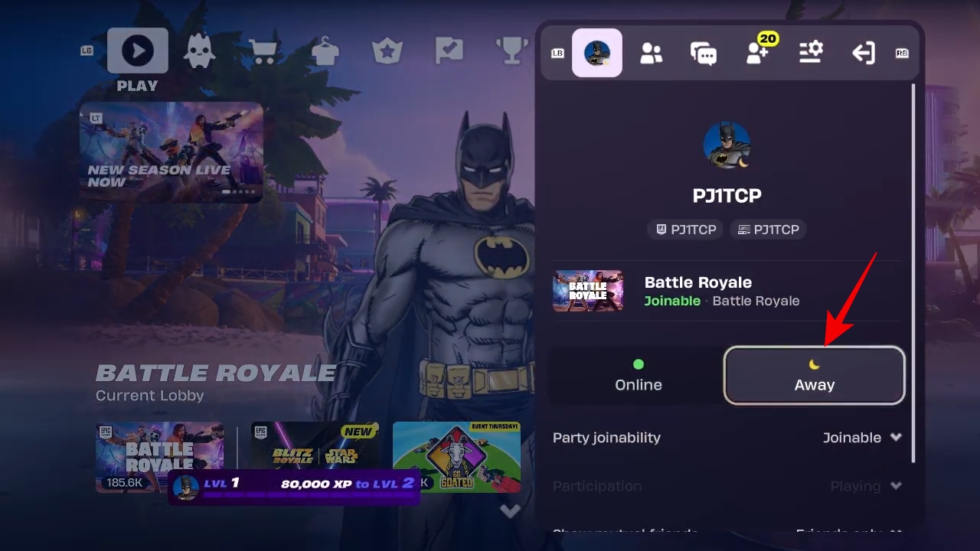Open the settings sliders gear icon
Screen dimensions: 980x551
coord(811,53)
